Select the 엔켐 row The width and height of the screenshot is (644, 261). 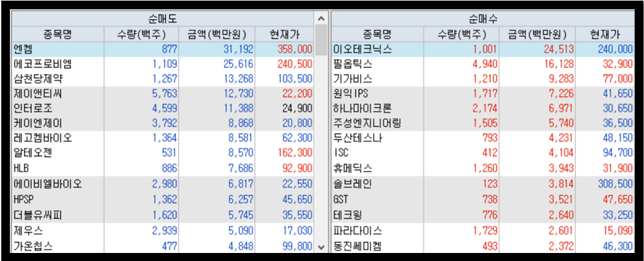(x=162, y=49)
